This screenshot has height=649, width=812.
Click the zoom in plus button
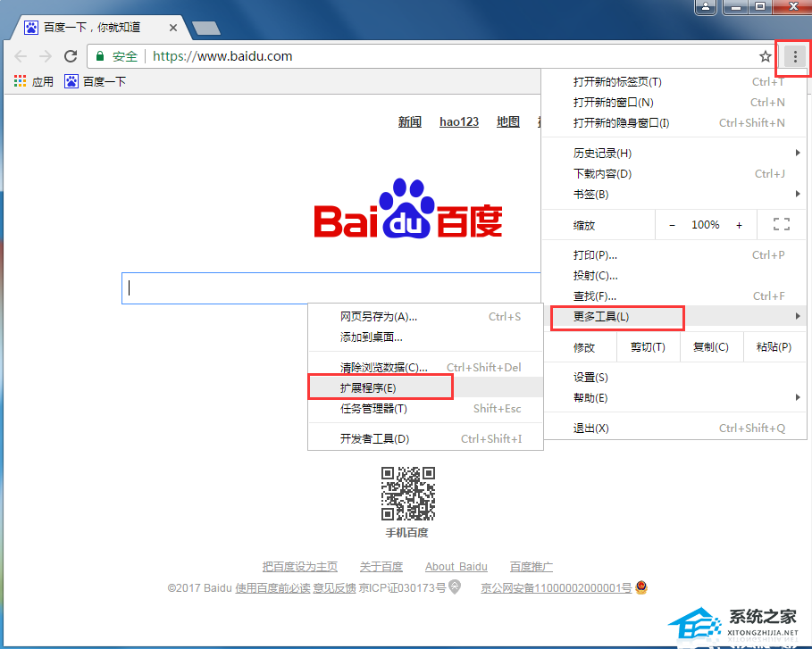pyautogui.click(x=739, y=225)
